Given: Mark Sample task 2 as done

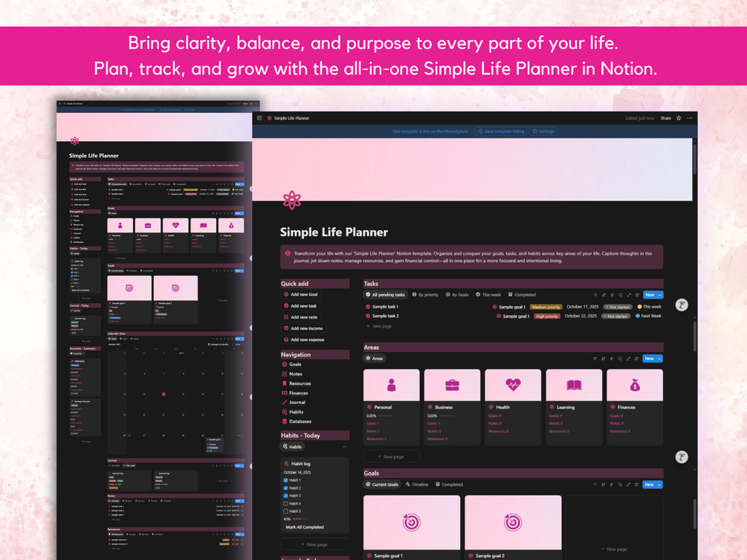Looking at the screenshot, I should [368, 316].
